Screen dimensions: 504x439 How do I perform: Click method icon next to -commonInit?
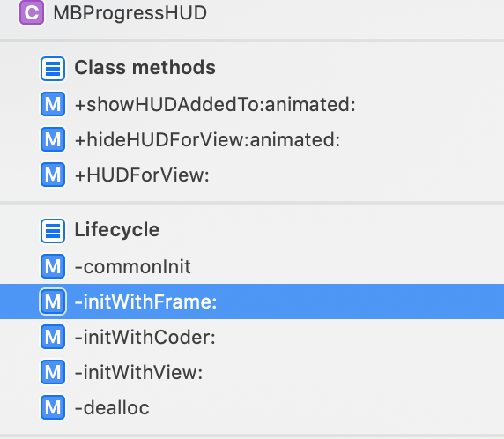53,266
